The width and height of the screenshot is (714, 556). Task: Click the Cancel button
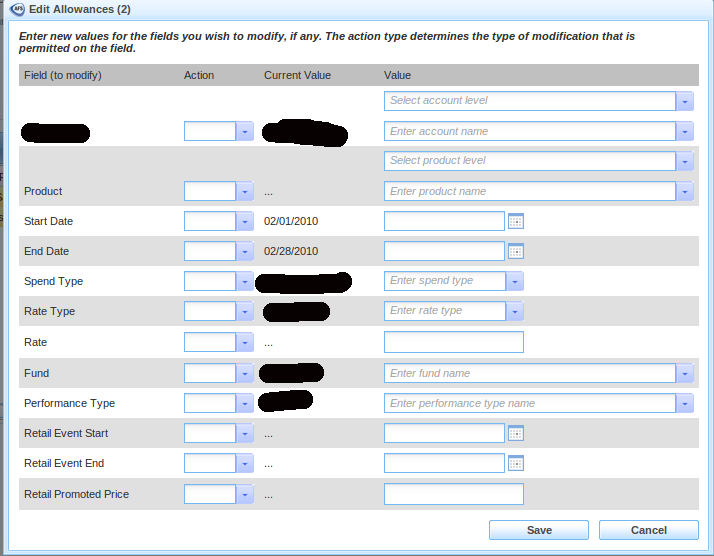(648, 530)
